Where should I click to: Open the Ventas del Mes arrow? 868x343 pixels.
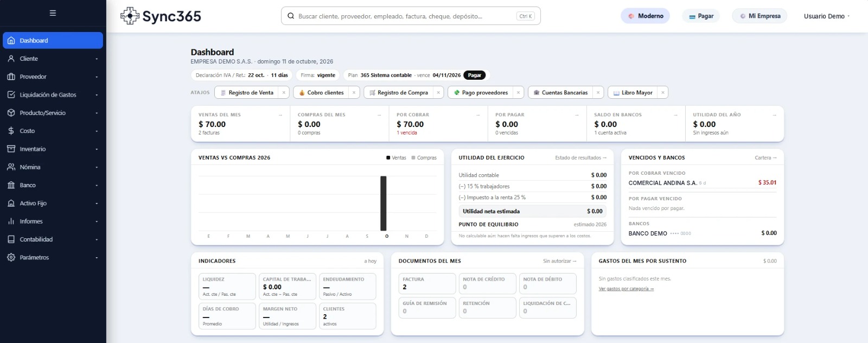tap(280, 115)
